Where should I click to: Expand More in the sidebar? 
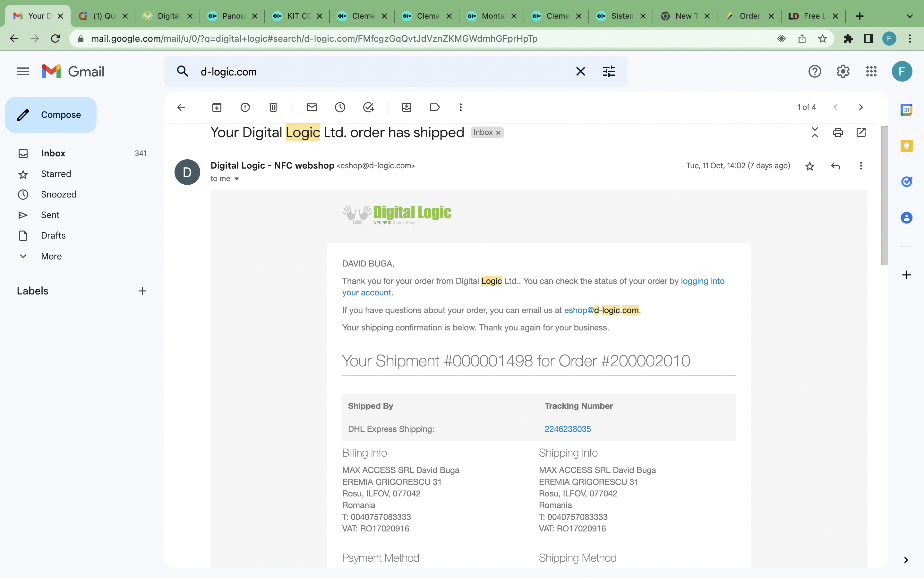pyautogui.click(x=82, y=257)
